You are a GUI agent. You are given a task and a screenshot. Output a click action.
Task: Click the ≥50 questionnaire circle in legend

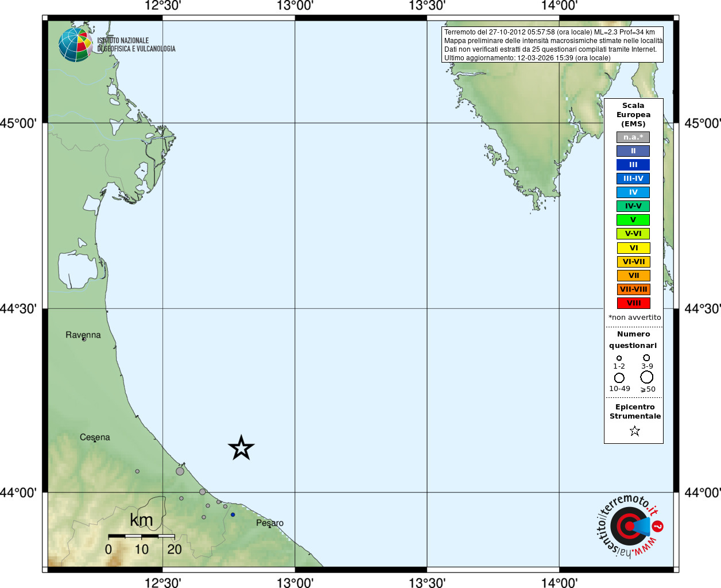point(647,377)
